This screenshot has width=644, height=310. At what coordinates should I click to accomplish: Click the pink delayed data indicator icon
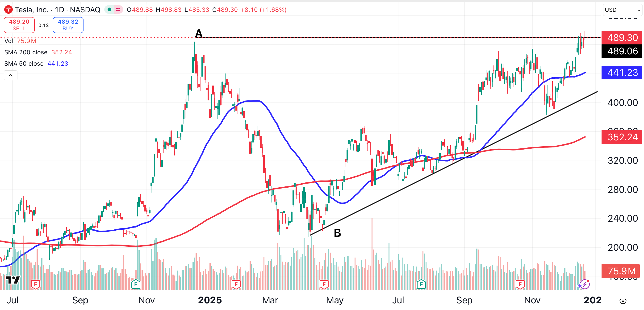pos(118,10)
